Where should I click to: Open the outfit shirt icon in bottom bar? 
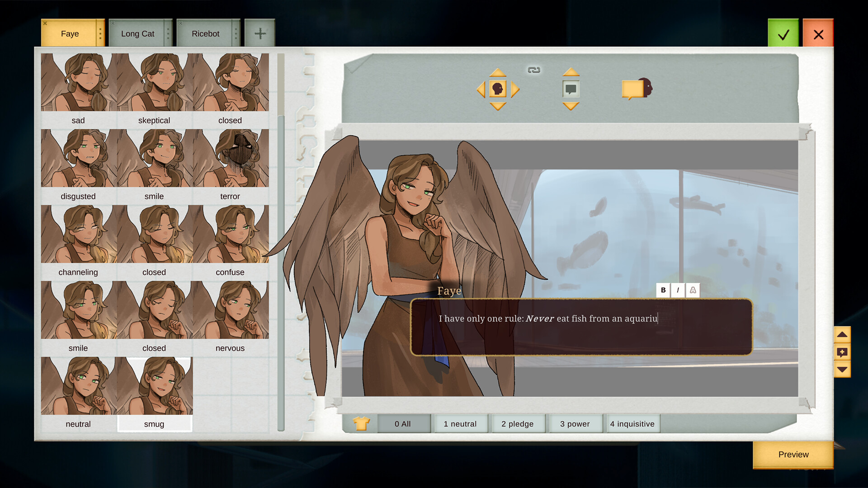pyautogui.click(x=361, y=424)
